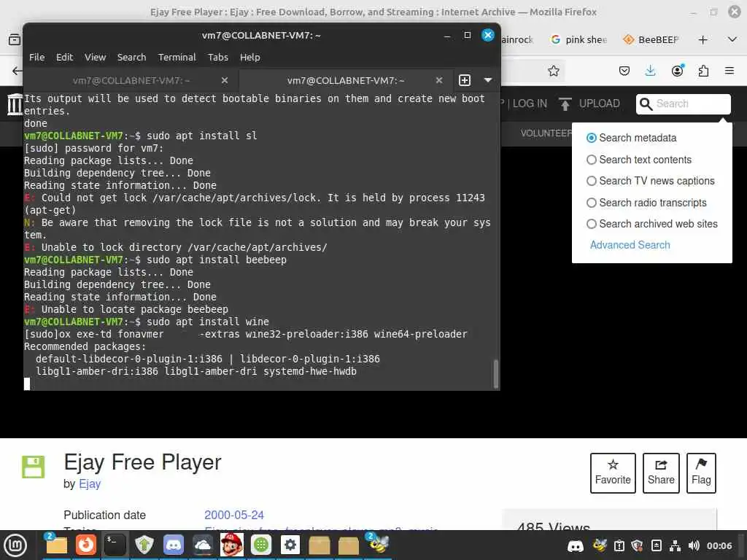Click the green floppy disk software icon
The width and height of the screenshot is (747, 560).
click(x=34, y=467)
